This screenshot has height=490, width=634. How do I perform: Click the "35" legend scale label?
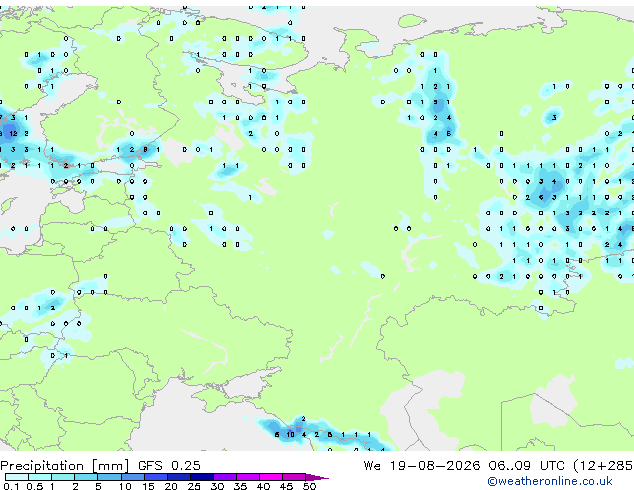tap(240, 486)
